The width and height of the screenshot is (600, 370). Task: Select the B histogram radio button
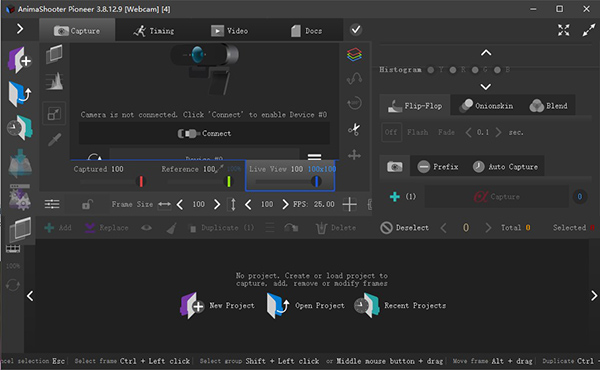(497, 70)
